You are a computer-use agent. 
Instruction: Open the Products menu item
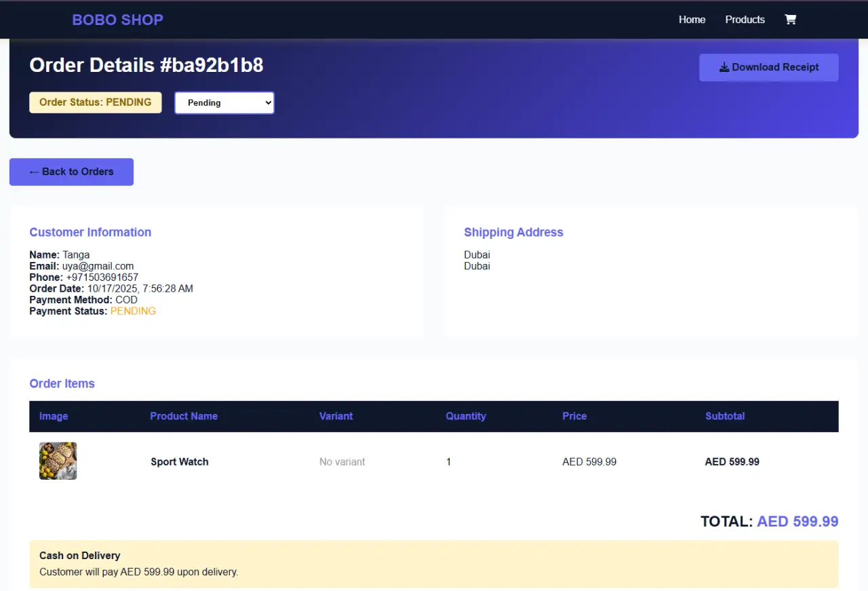click(745, 20)
